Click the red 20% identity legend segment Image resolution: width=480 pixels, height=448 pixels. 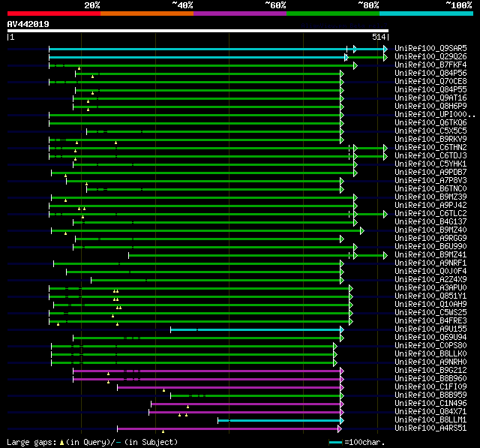(54, 14)
